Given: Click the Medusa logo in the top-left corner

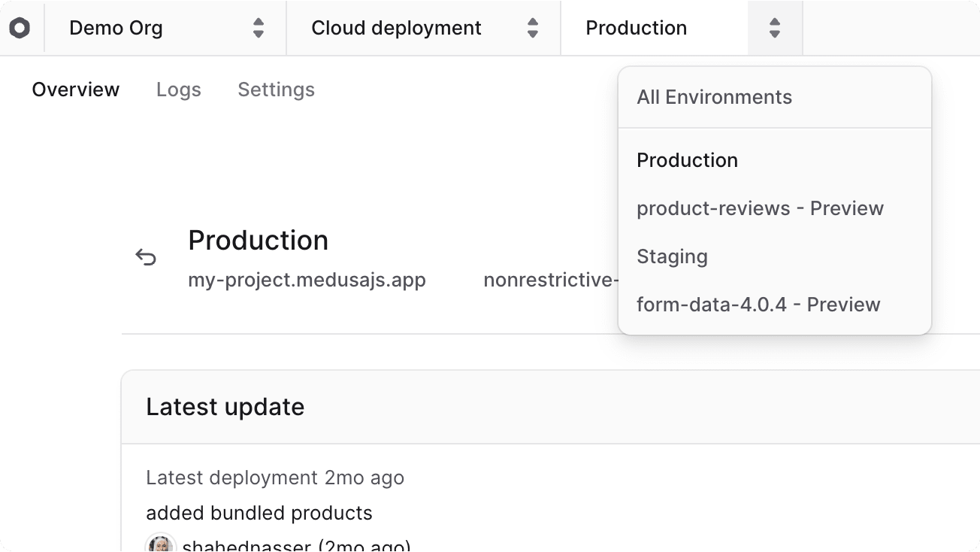Looking at the screenshot, I should 21,28.
